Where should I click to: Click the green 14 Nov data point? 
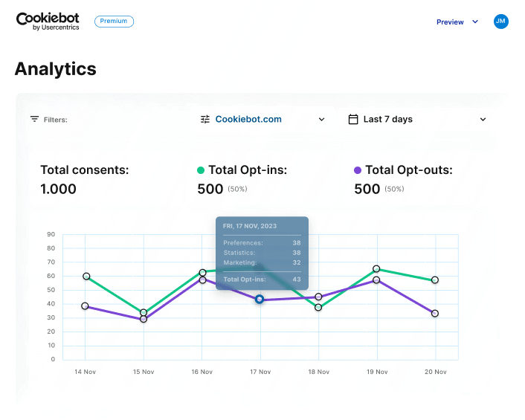86,277
